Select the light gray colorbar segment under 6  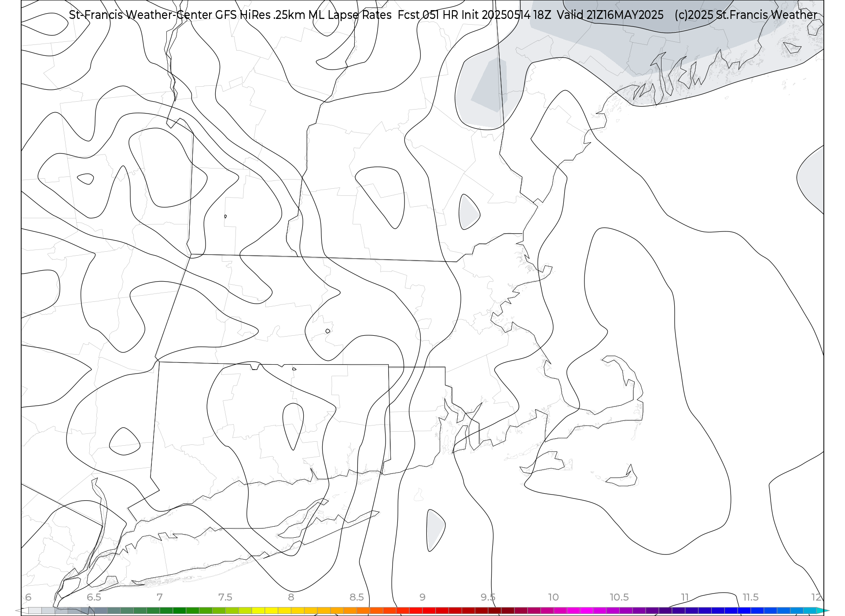point(35,611)
